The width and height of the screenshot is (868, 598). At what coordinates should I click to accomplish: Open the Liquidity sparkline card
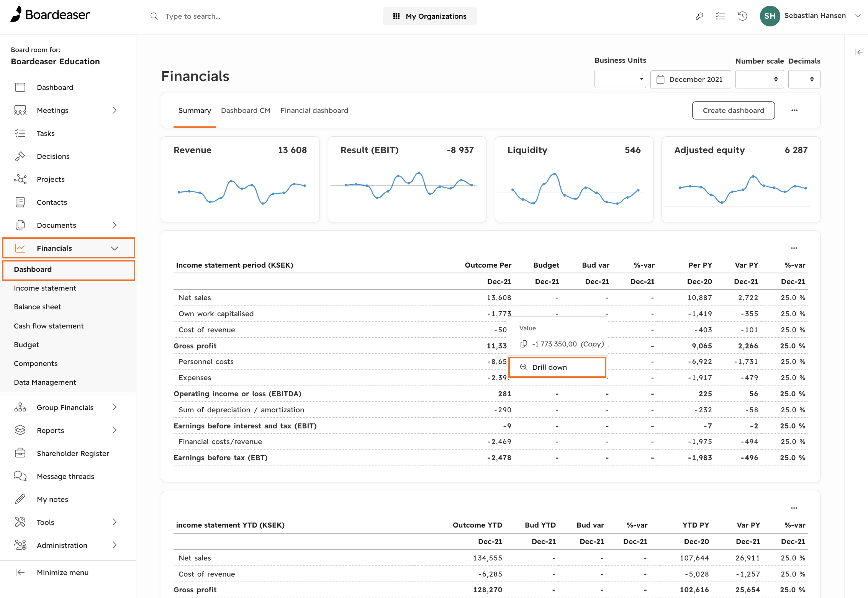574,180
